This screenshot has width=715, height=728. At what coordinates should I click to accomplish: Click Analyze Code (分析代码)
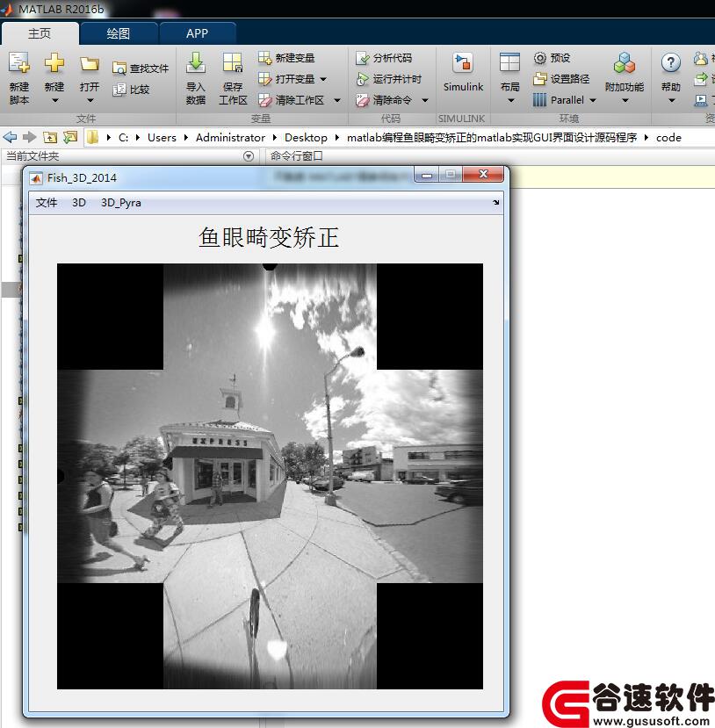[x=384, y=58]
